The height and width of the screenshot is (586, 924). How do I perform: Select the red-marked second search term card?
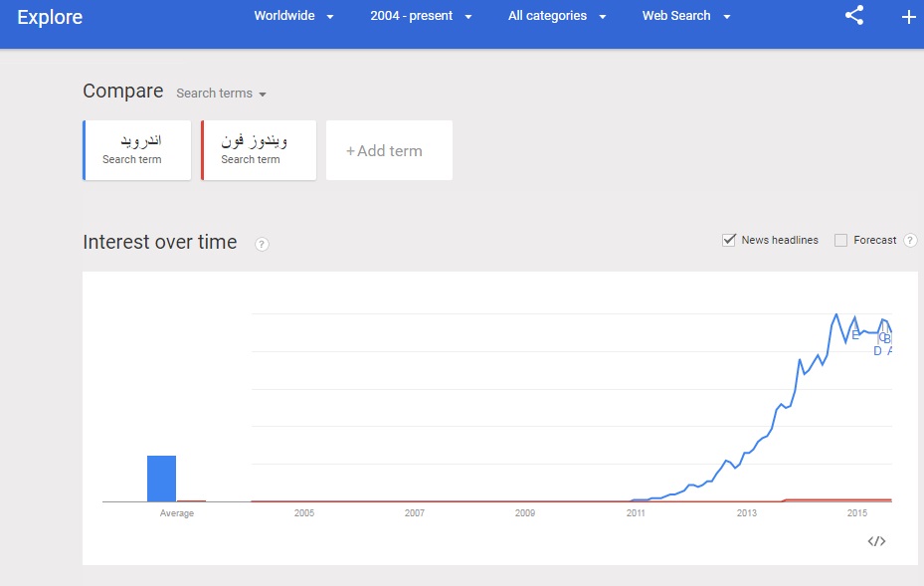point(259,150)
